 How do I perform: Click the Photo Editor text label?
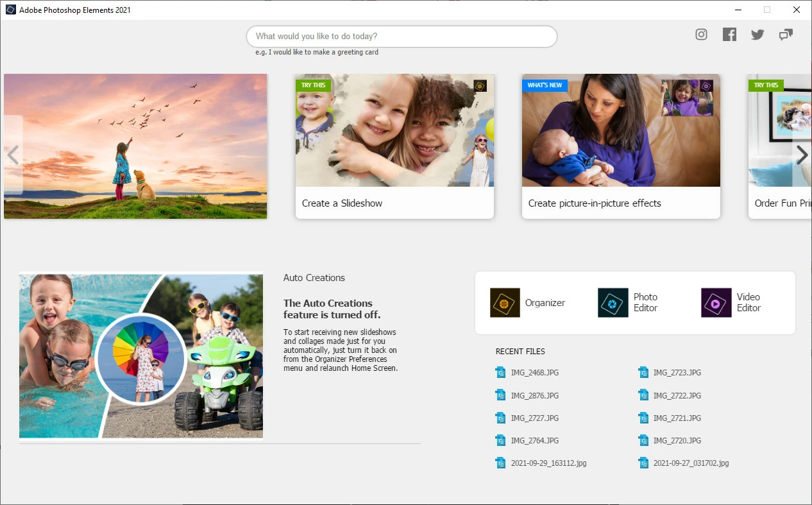click(x=646, y=302)
